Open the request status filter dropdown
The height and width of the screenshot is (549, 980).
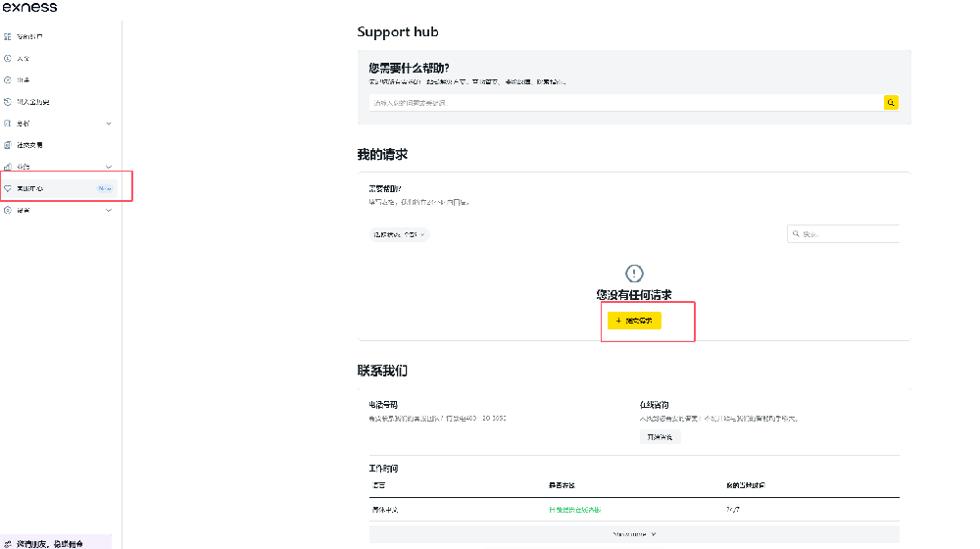(399, 234)
